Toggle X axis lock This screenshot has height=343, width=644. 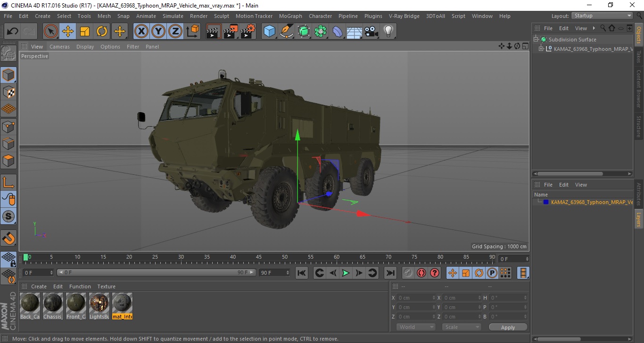[x=141, y=32]
